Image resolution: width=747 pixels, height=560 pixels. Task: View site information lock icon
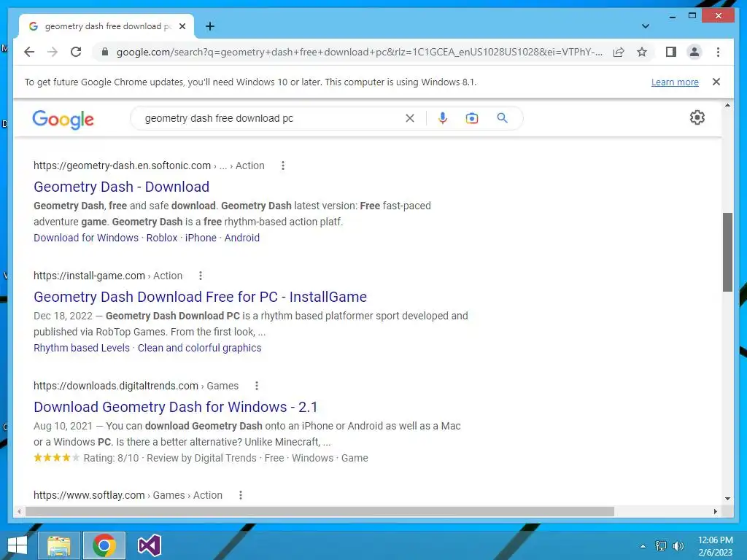(x=105, y=52)
